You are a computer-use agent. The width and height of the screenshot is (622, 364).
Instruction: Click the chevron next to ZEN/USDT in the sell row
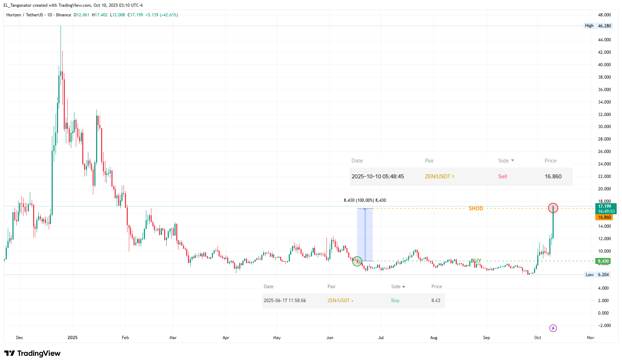pyautogui.click(x=453, y=176)
